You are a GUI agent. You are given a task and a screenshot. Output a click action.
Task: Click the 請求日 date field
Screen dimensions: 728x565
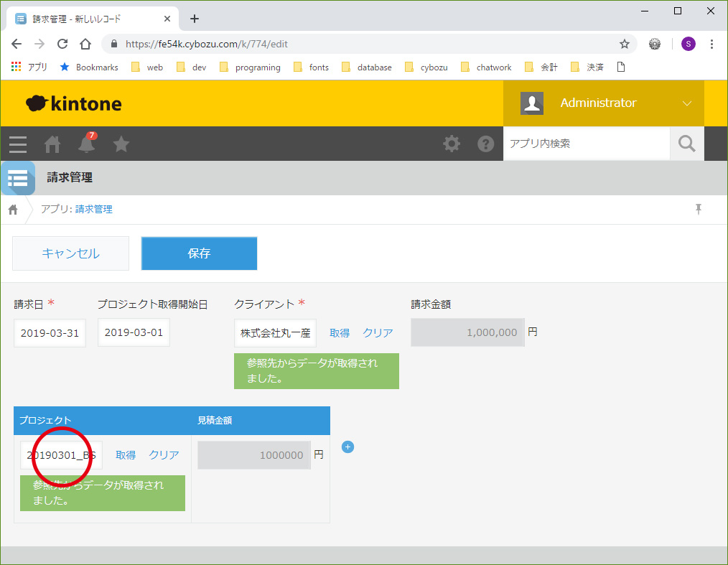(x=50, y=333)
